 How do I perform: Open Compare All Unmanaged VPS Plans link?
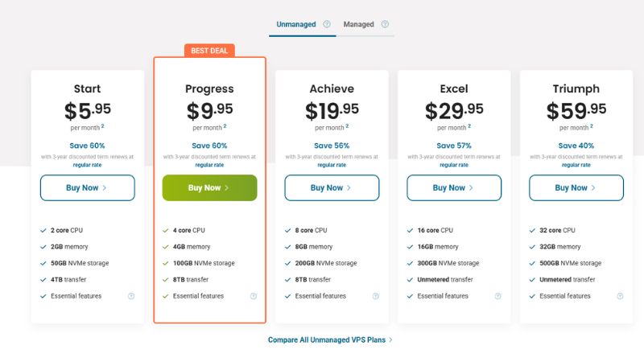[x=330, y=340]
